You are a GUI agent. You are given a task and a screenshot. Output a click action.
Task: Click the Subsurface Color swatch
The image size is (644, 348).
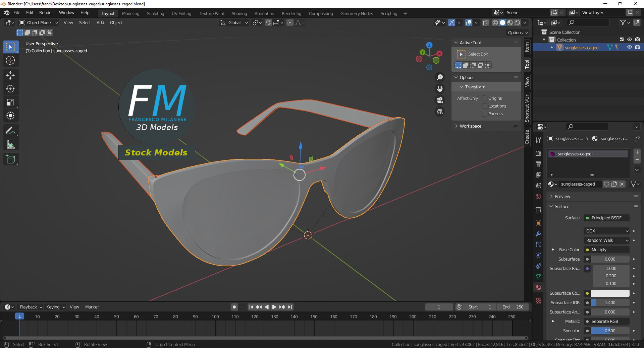(x=610, y=293)
